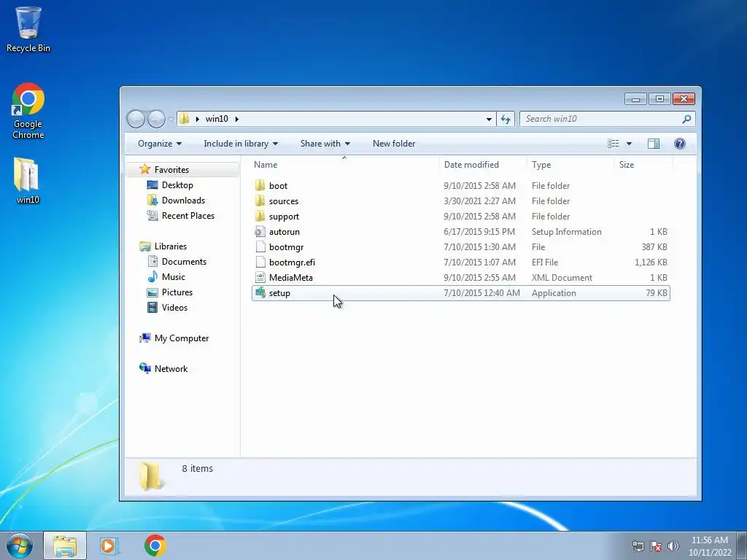Image resolution: width=747 pixels, height=560 pixels.
Task: Select the support folder
Action: click(x=460, y=216)
